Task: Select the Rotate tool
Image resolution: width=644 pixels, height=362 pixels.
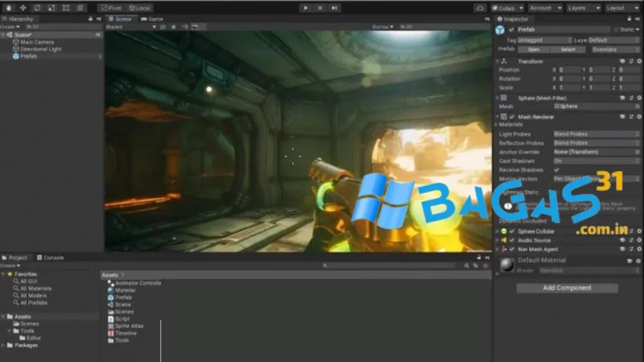Action: tap(37, 8)
